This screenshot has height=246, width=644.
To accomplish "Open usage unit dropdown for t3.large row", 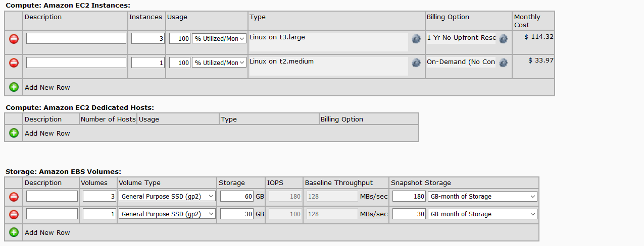I will click(x=219, y=38).
